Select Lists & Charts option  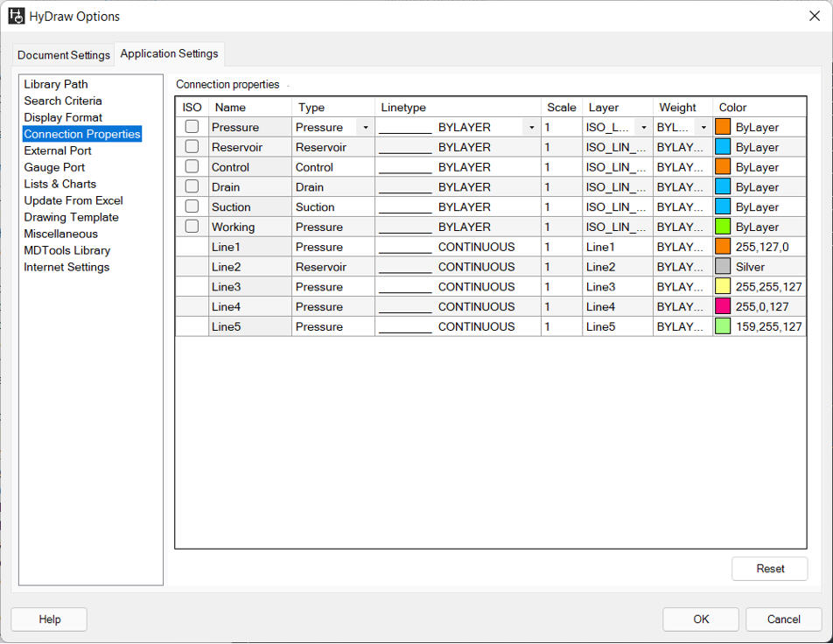(x=60, y=184)
